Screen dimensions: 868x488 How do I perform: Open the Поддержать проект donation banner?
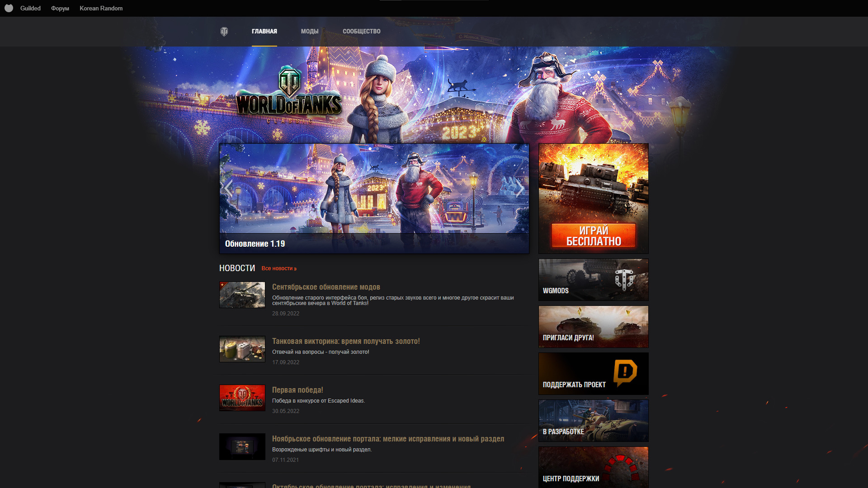[593, 374]
